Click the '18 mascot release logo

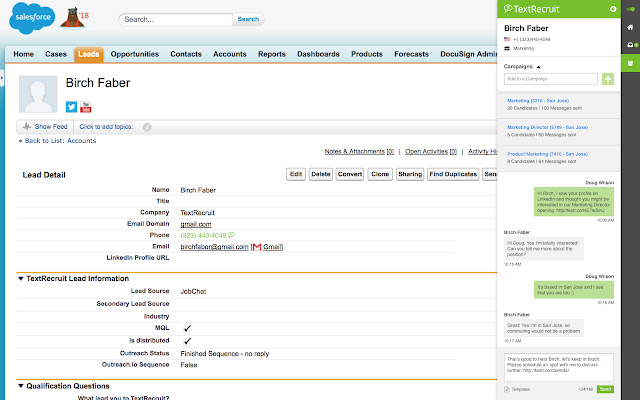point(75,18)
